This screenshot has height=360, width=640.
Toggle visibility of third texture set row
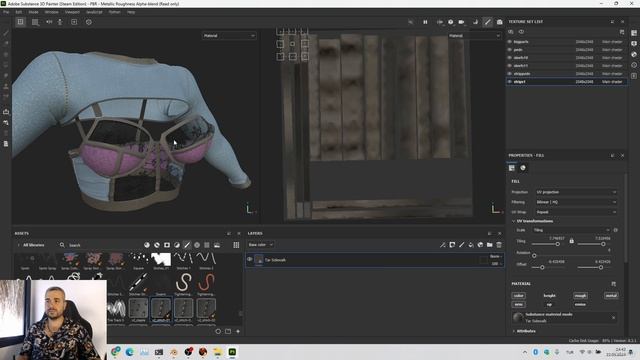510,58
